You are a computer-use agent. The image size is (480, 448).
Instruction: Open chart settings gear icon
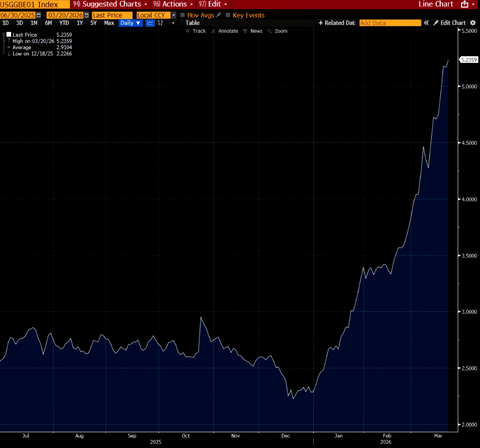(473, 23)
